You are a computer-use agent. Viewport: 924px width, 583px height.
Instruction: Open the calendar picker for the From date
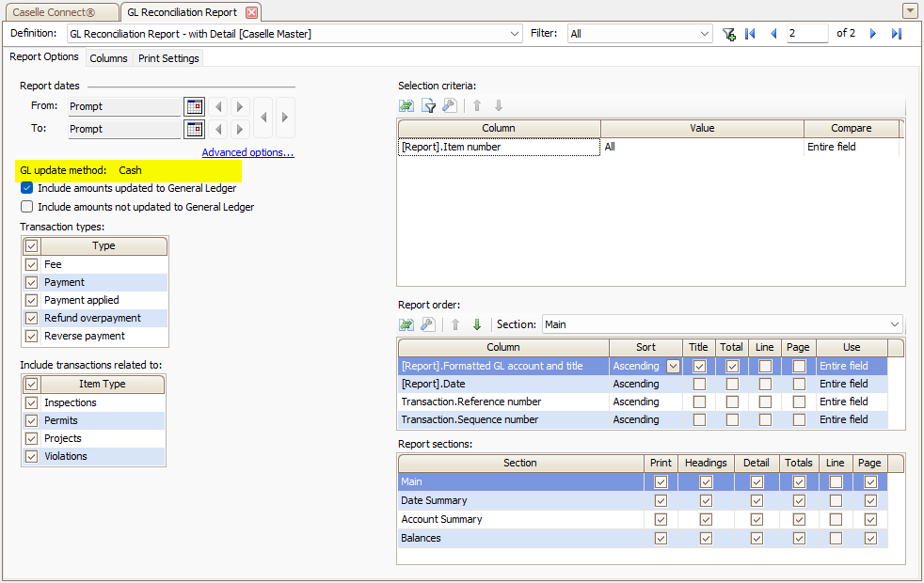point(194,106)
